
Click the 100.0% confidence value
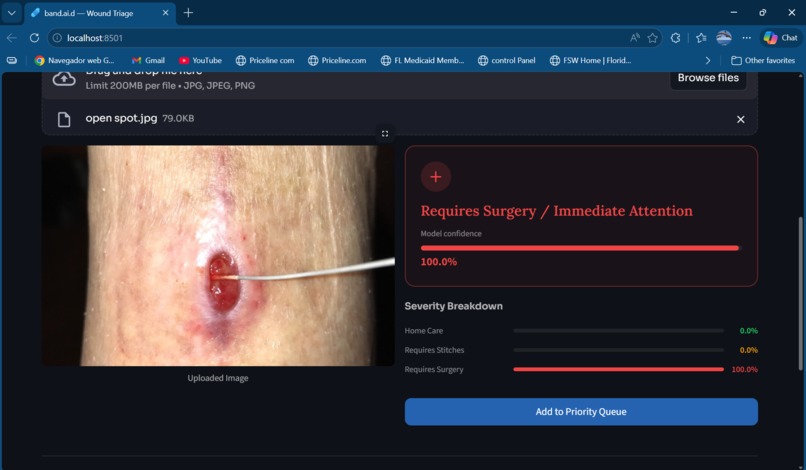(x=438, y=262)
